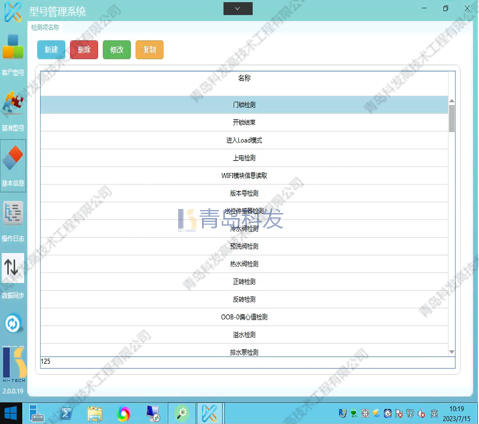Select the 基本信息 eraser-shaped icon

tap(13, 158)
